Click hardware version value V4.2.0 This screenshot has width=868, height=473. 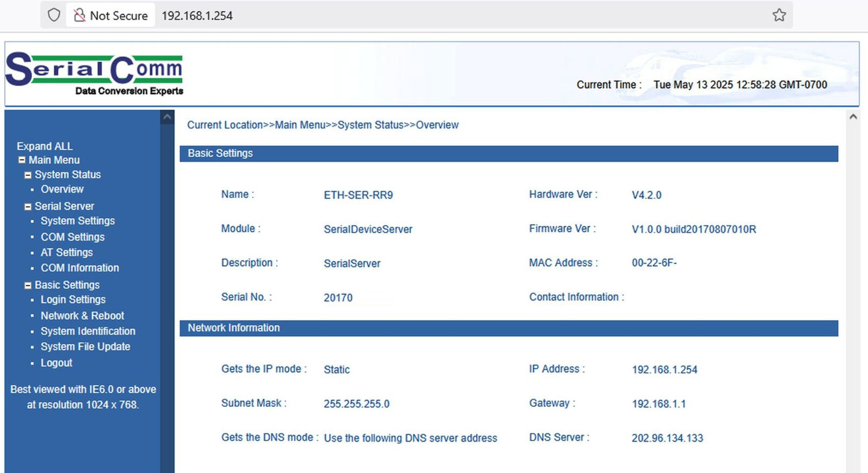[x=647, y=195]
